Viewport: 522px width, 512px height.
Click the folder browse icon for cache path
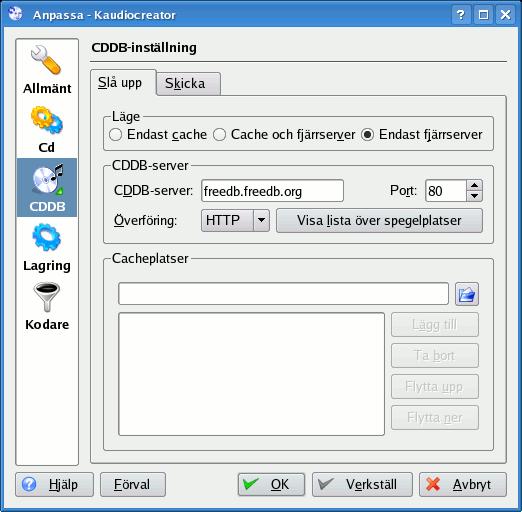[x=467, y=294]
